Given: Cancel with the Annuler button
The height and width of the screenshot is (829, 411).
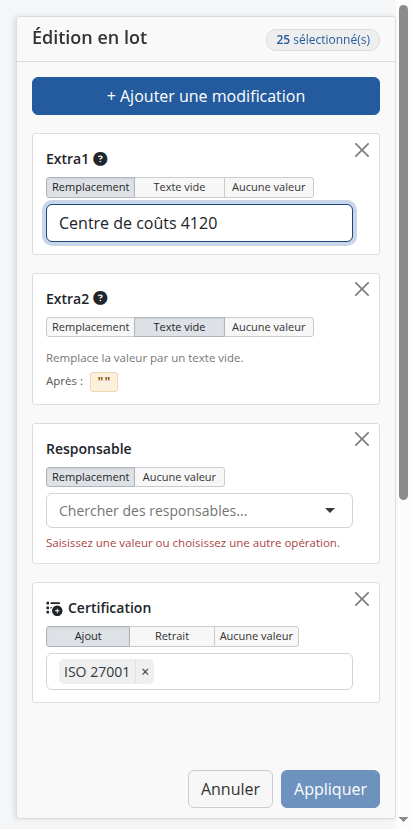Looking at the screenshot, I should coord(230,789).
